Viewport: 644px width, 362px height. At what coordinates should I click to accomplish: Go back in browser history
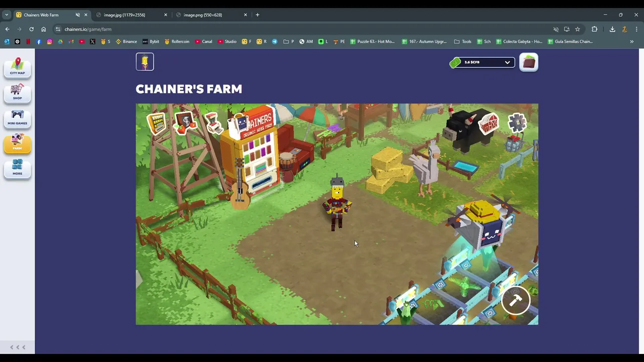[7, 29]
